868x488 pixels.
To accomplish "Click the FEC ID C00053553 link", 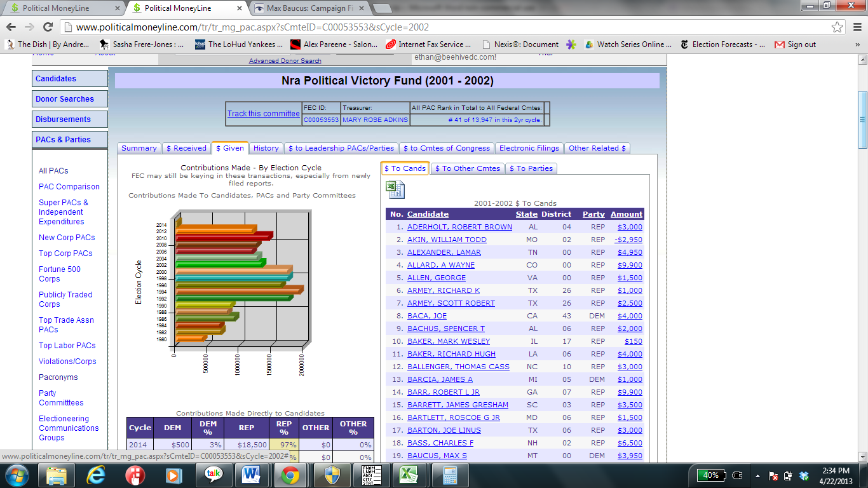I will tap(321, 119).
